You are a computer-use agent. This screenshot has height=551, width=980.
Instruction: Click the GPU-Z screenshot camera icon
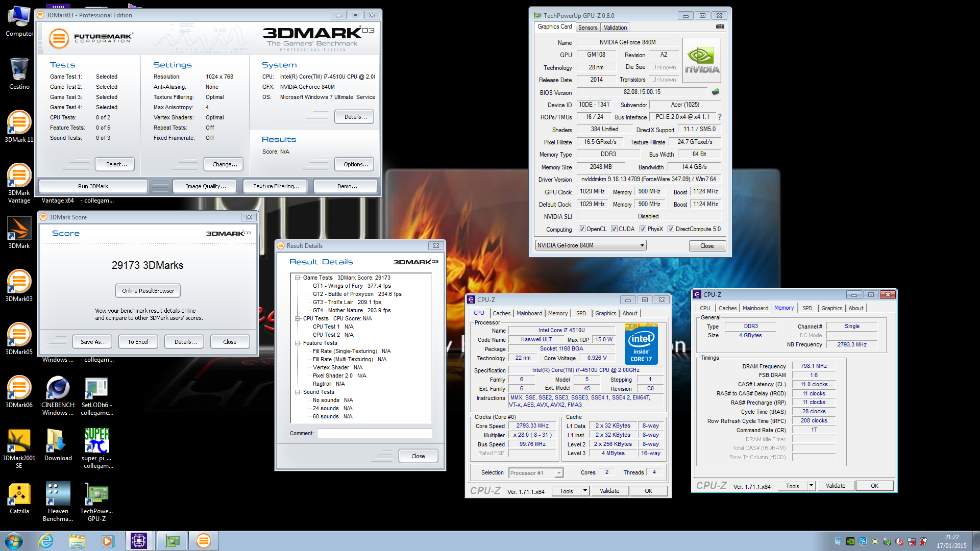[x=720, y=27]
